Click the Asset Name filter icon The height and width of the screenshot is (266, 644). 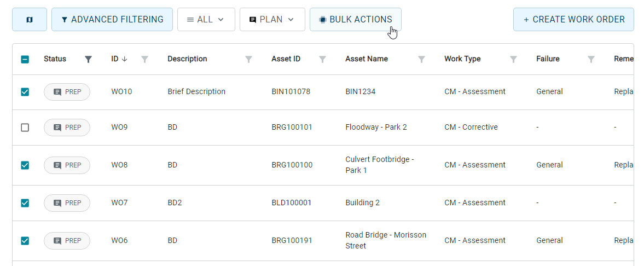point(421,59)
